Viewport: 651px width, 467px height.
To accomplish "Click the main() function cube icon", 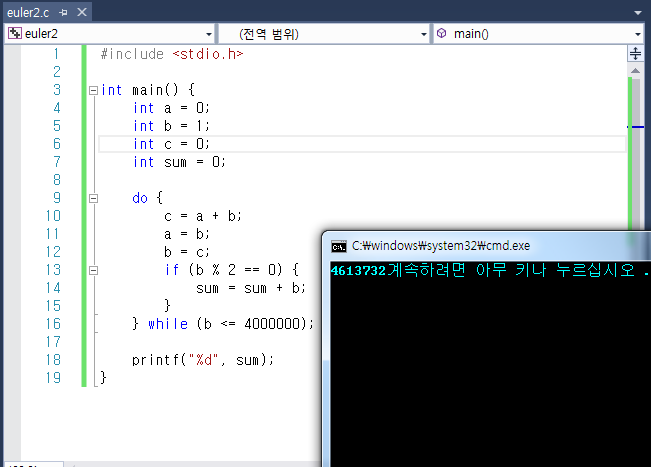I will click(x=442, y=33).
